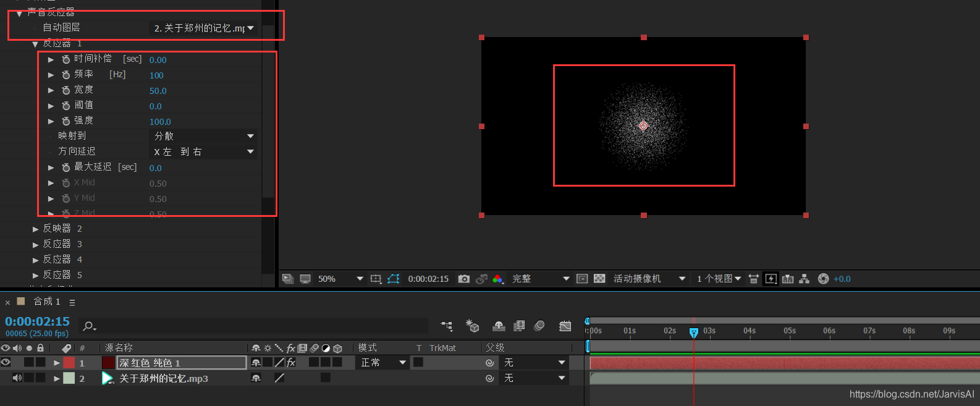Click the stopwatch icon for 宽度
Viewport: 980px width, 406px height.
click(66, 90)
